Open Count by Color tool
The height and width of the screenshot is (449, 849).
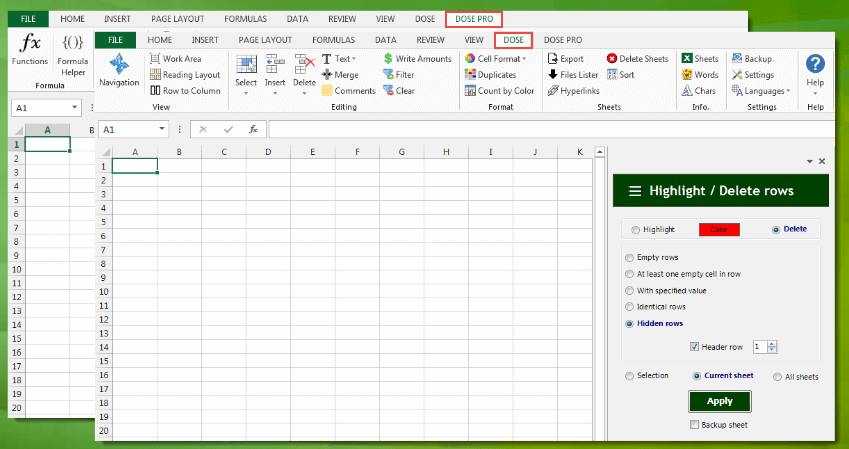(499, 90)
